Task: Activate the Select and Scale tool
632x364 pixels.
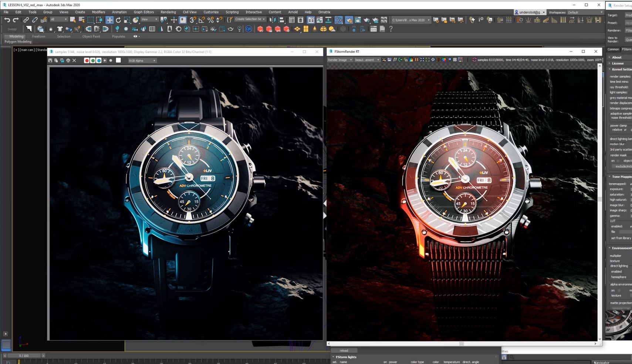Action: point(127,20)
